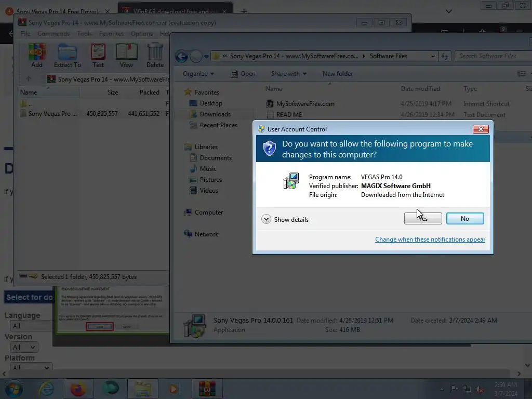Open WinRAR Favorites menu
The width and height of the screenshot is (532, 399).
pos(111,34)
